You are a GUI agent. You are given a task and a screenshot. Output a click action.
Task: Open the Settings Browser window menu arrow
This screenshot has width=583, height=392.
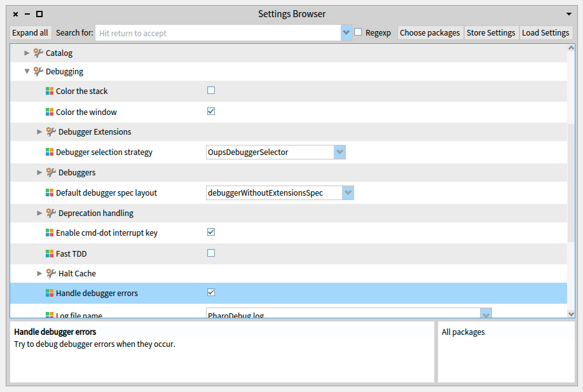[x=569, y=14]
